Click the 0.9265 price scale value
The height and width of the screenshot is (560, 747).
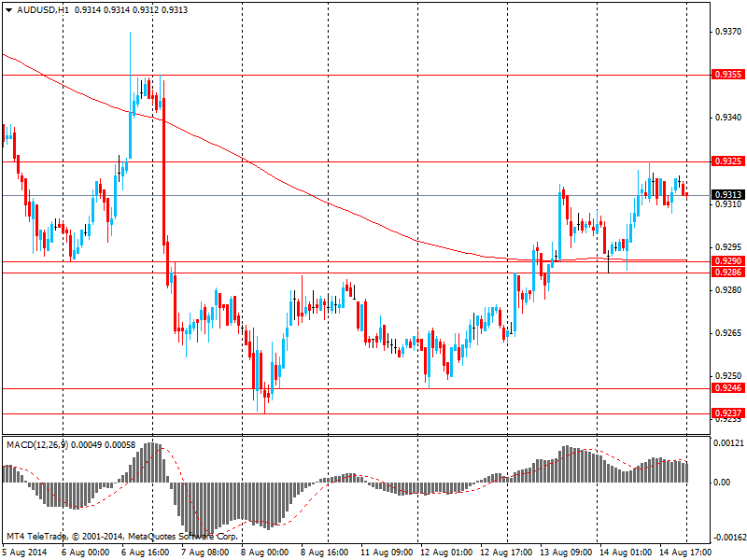click(729, 333)
